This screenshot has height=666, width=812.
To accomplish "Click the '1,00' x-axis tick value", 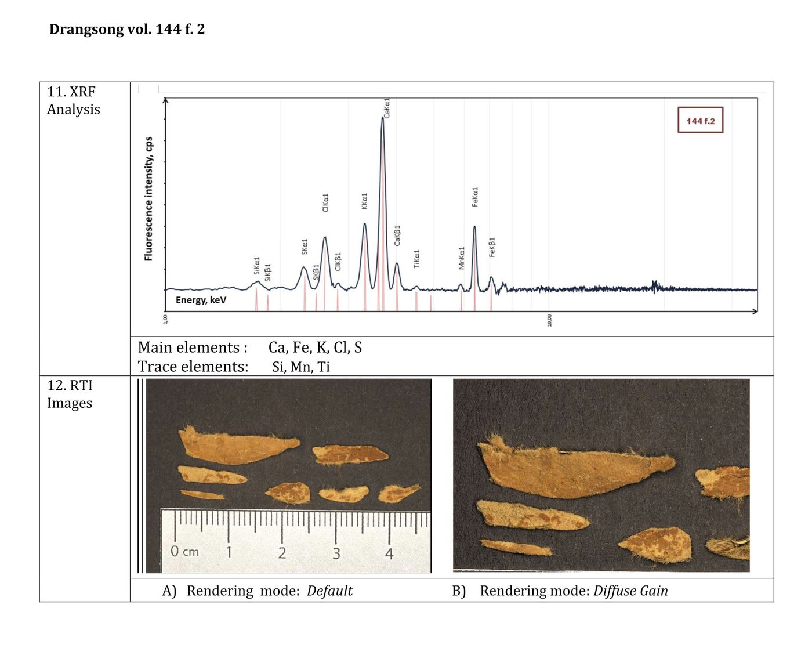I will click(x=165, y=319).
